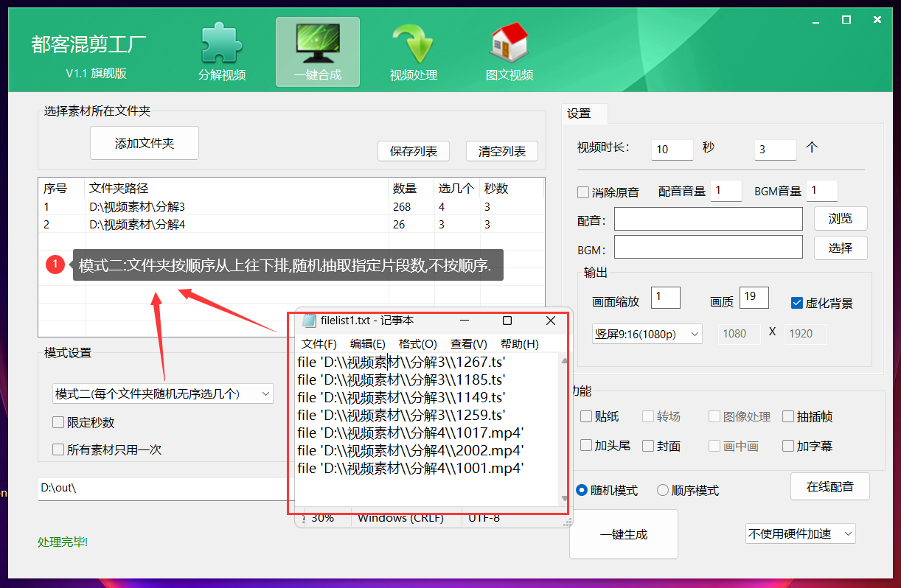
Task: Click the 添加文件夹 button
Action: [x=145, y=143]
